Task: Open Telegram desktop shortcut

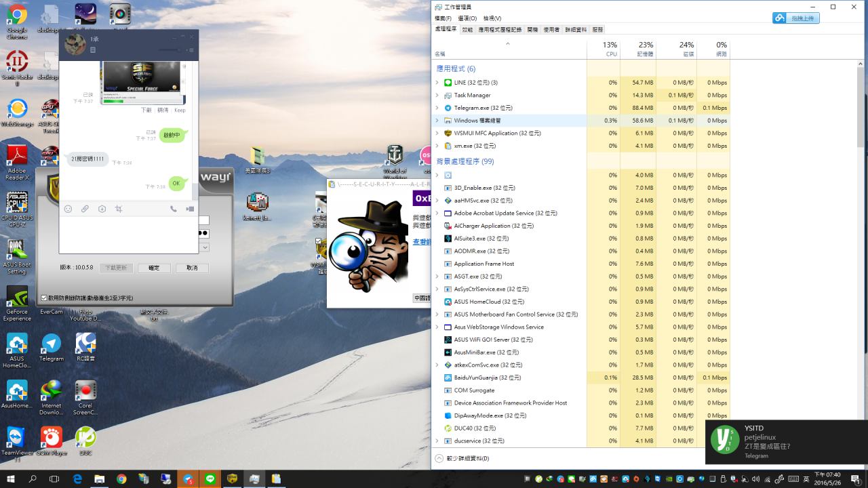Action: pos(52,347)
